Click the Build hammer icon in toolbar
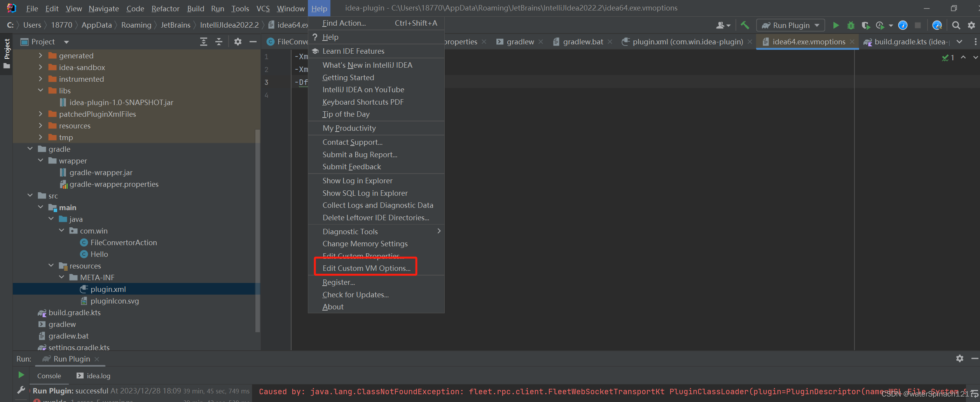980x402 pixels. coord(745,25)
